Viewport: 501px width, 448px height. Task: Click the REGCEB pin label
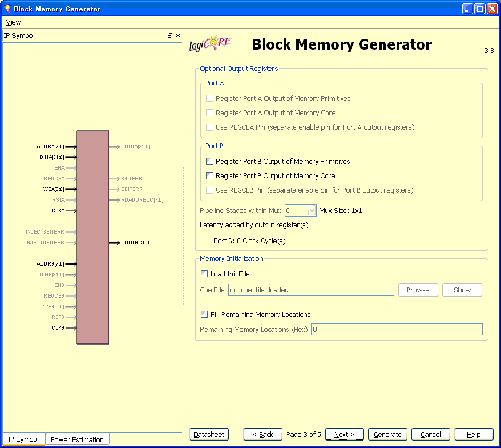[x=54, y=296]
